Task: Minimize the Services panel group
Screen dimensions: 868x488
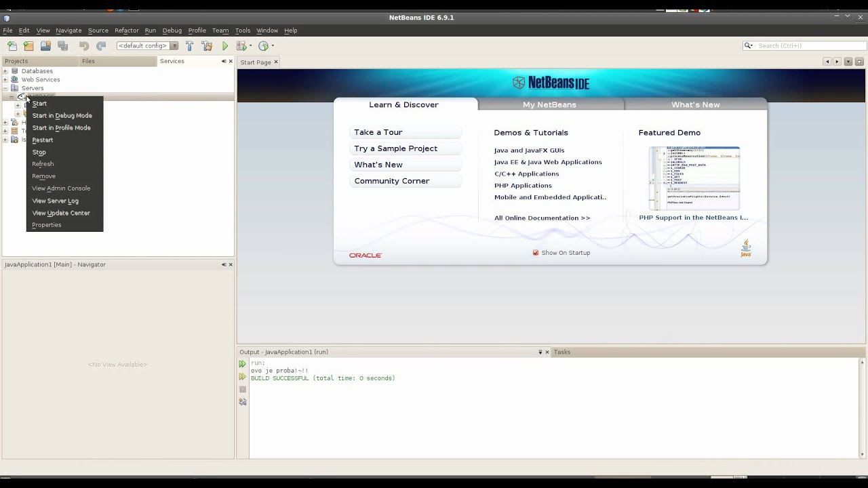Action: pos(224,61)
